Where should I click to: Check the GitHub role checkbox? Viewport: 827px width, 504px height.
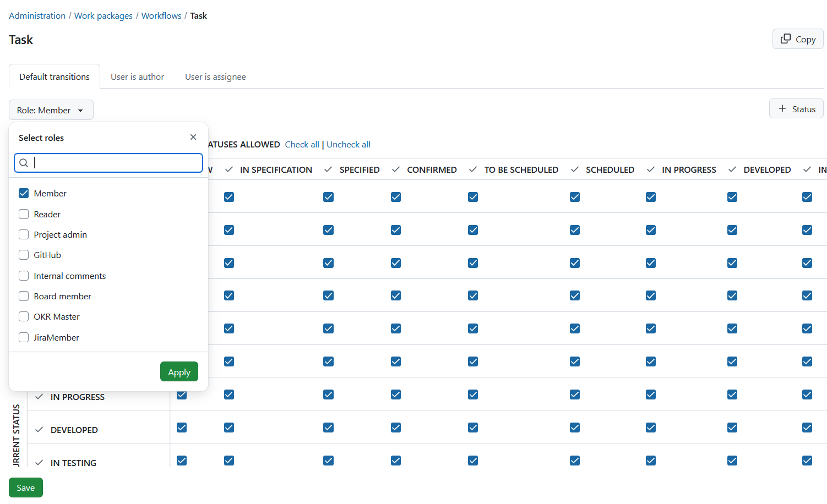[x=24, y=255]
